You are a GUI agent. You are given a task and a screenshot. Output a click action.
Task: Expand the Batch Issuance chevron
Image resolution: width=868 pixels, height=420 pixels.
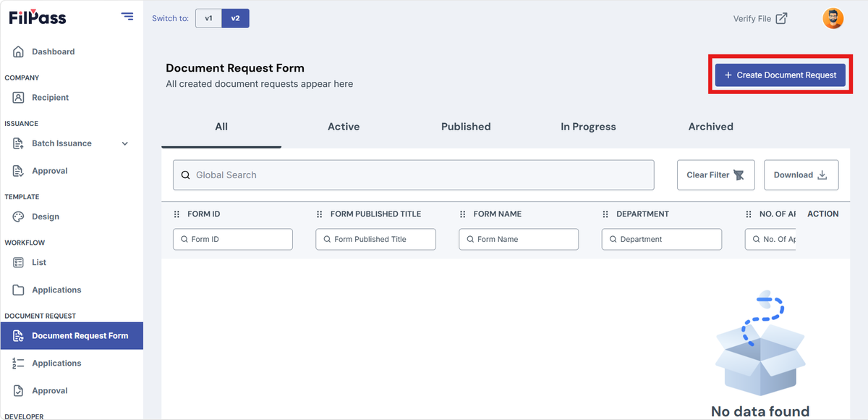pyautogui.click(x=125, y=143)
